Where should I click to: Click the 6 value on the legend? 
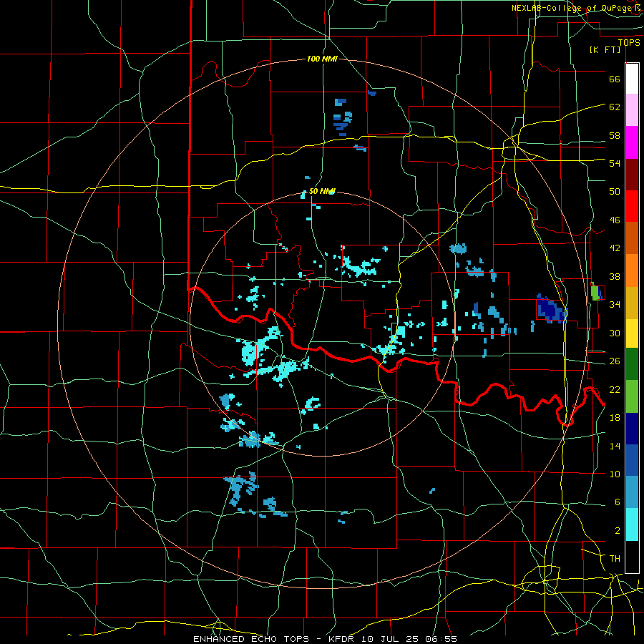[617, 502]
